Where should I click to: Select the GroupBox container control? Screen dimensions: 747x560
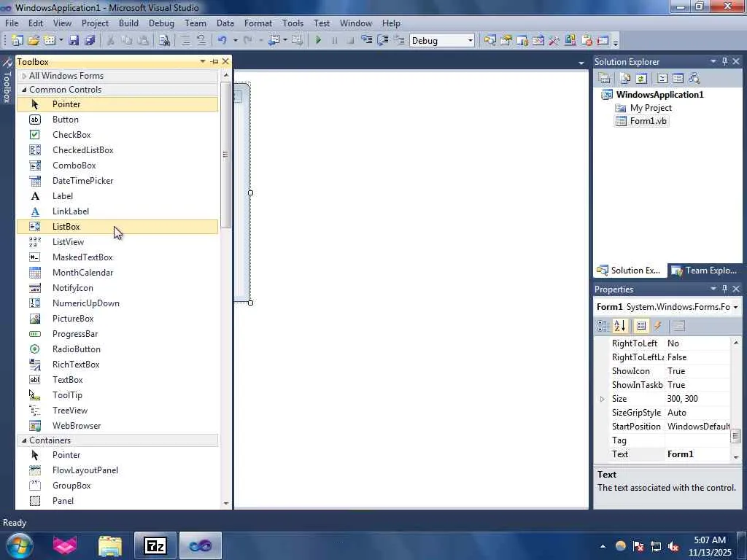pyautogui.click(x=117, y=485)
